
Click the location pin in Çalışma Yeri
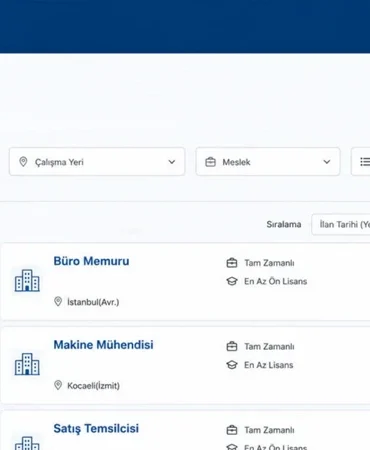[23, 162]
